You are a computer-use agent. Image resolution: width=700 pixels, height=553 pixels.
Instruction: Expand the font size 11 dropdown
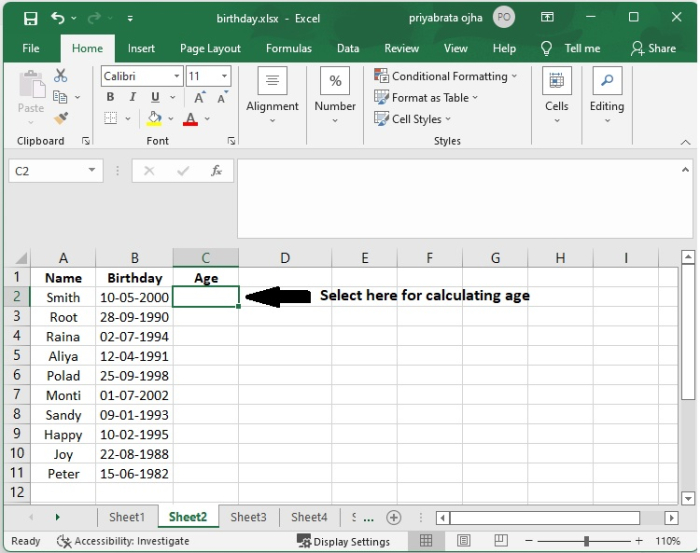[x=208, y=76]
